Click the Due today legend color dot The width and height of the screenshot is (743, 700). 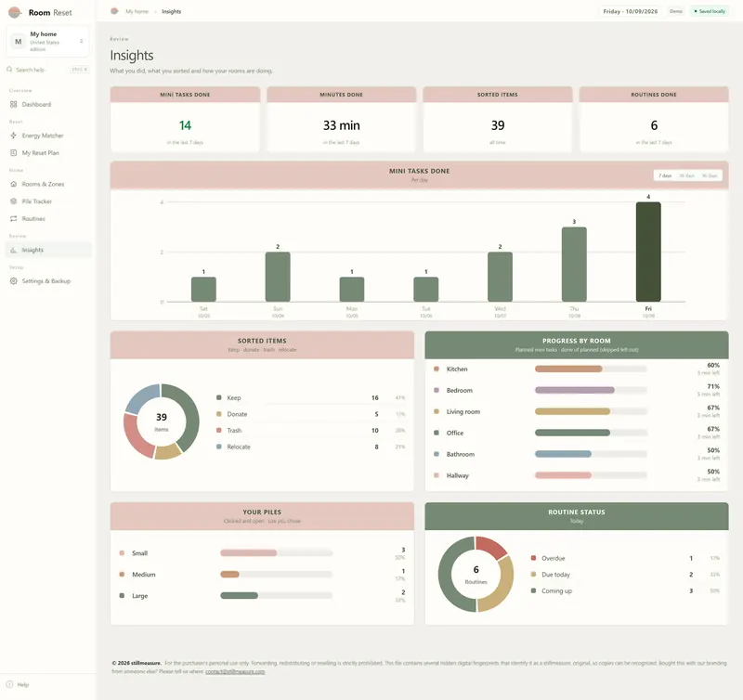[x=533, y=574]
